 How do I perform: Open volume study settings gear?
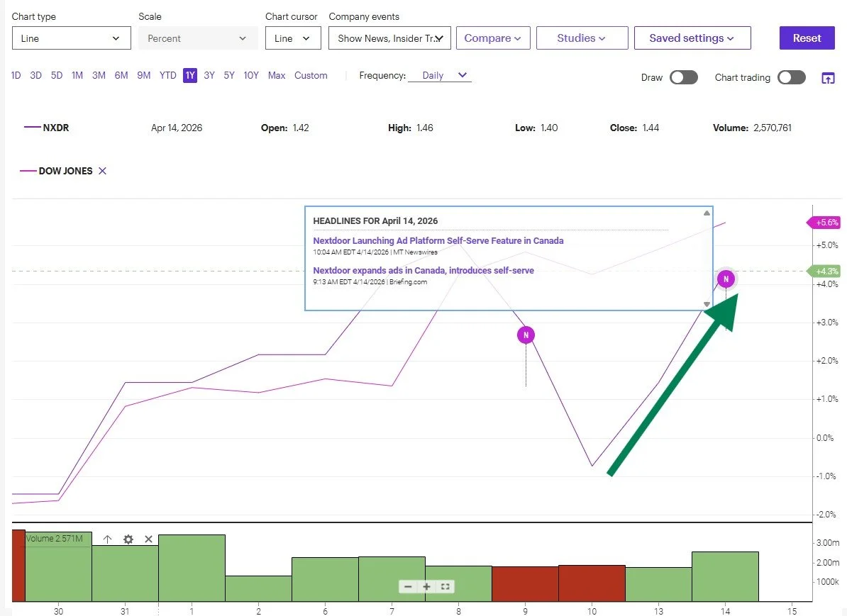click(x=128, y=539)
